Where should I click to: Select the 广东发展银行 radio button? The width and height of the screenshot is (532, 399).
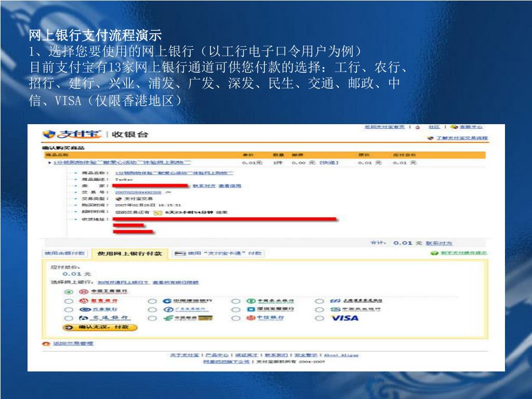(152, 310)
